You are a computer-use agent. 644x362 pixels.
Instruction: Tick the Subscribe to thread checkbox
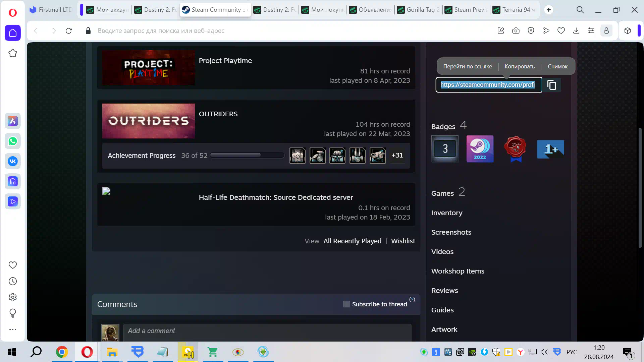pyautogui.click(x=347, y=304)
